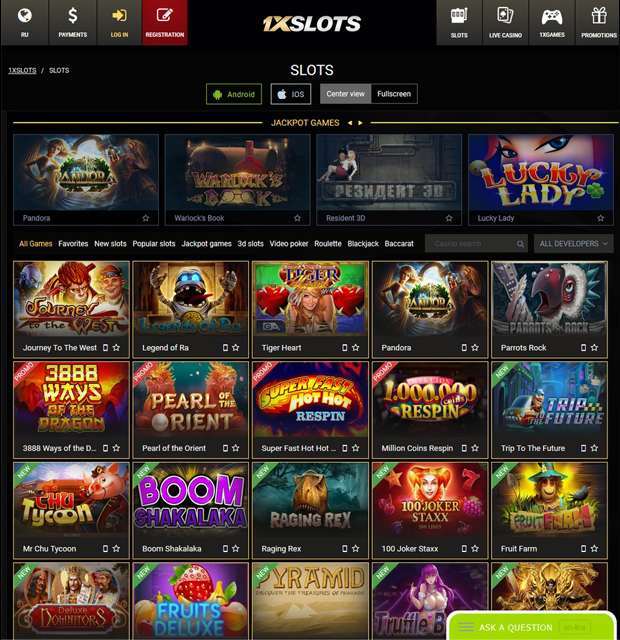Favorite the Pandora jackpot game star

click(146, 218)
